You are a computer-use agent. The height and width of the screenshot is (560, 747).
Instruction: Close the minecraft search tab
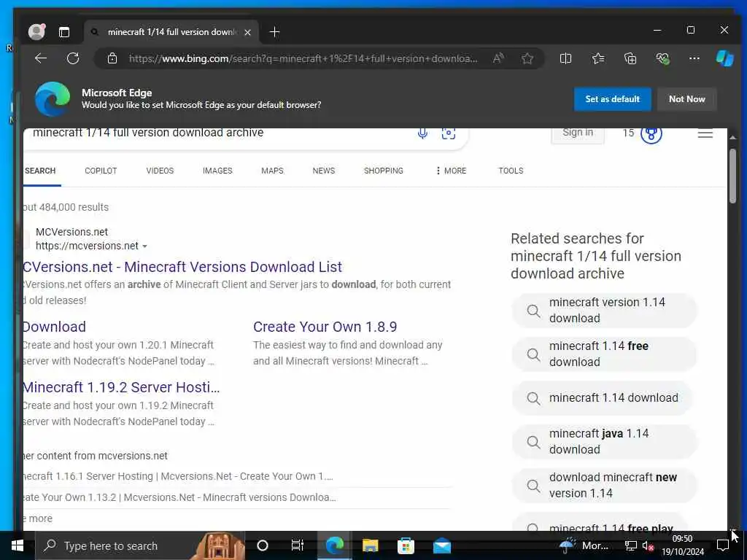coord(247,32)
